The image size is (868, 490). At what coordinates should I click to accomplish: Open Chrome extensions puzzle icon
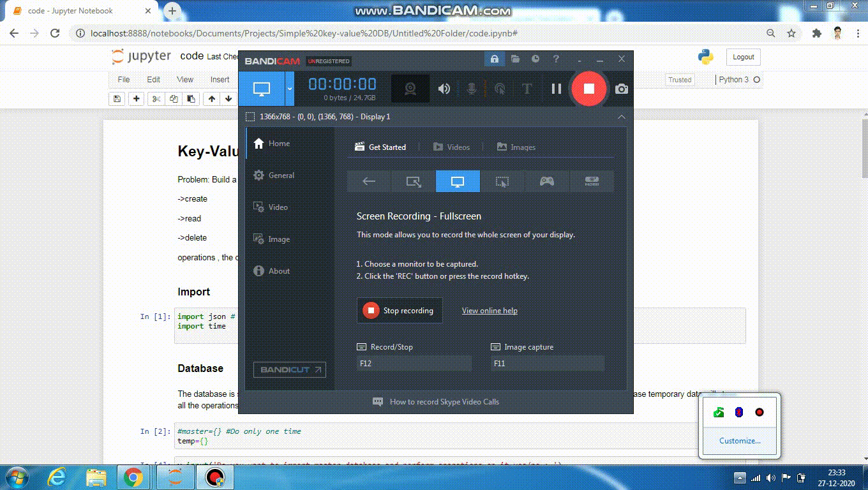(817, 33)
